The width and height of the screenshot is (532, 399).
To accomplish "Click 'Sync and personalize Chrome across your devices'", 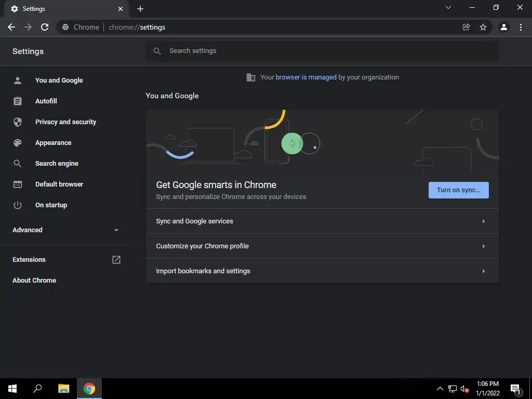I will 231,197.
